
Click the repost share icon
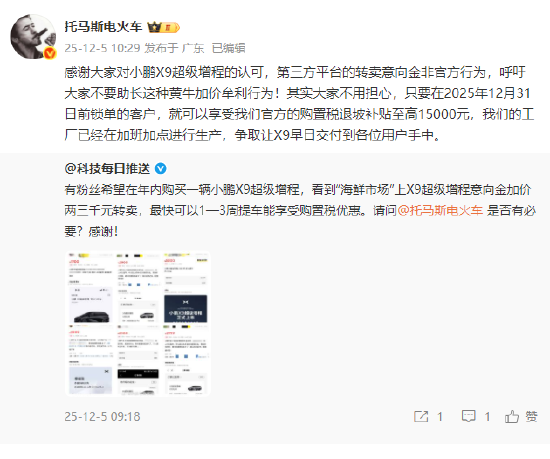point(421,416)
